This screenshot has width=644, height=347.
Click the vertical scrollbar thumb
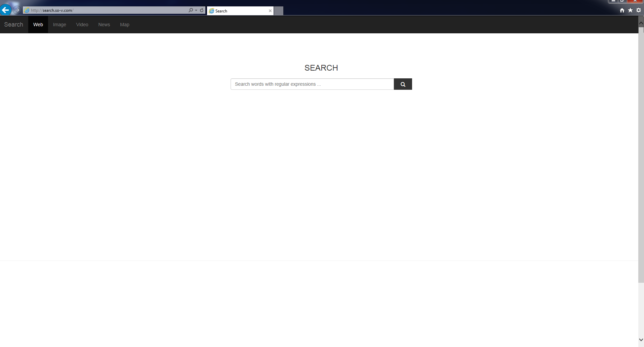(x=641, y=155)
